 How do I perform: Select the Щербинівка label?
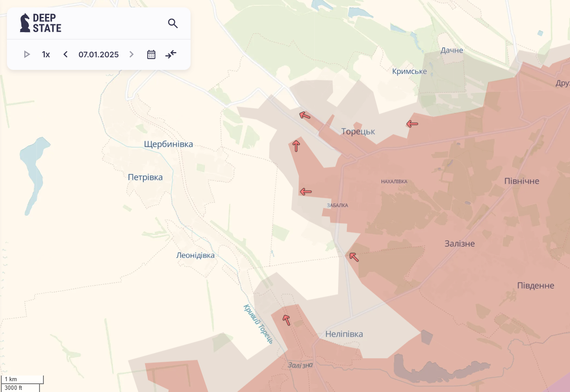(168, 144)
